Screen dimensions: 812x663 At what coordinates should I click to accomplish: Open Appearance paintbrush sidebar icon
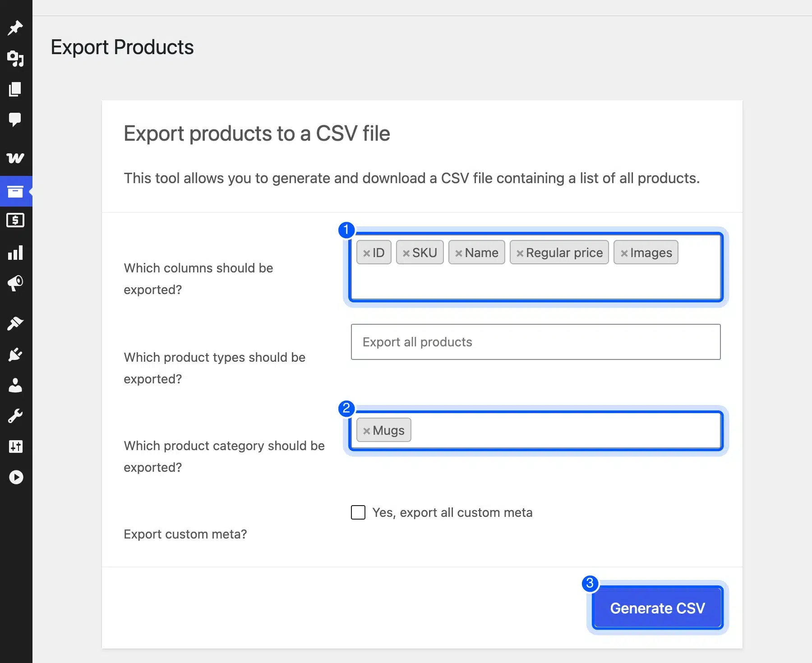[x=15, y=323]
